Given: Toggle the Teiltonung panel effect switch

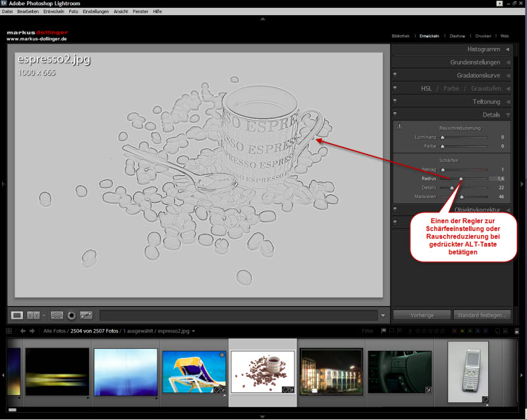Looking at the screenshot, I should pos(395,101).
